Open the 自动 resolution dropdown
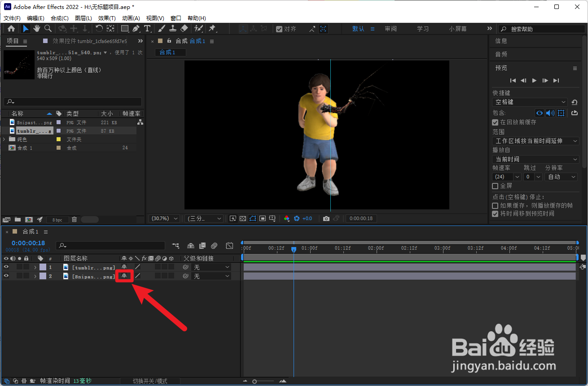 click(561, 177)
